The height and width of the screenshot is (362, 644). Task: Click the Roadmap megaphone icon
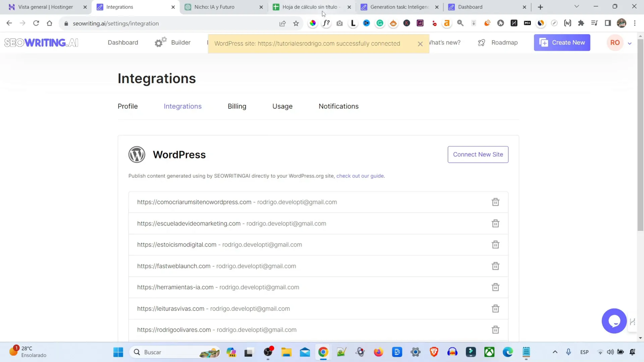[x=481, y=42]
